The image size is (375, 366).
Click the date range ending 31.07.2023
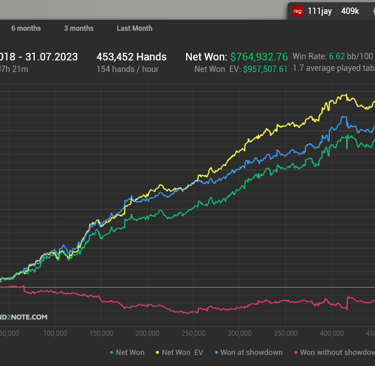click(39, 57)
